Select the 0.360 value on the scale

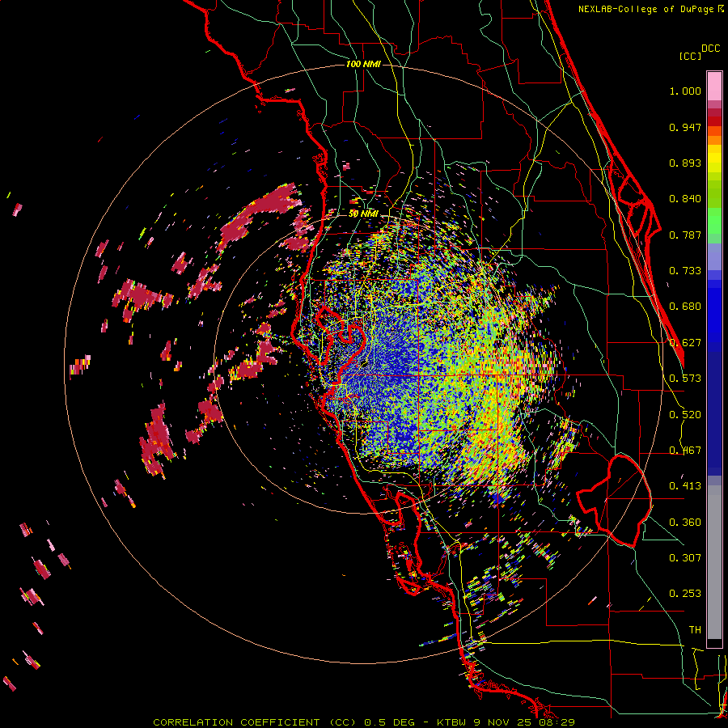click(x=685, y=523)
